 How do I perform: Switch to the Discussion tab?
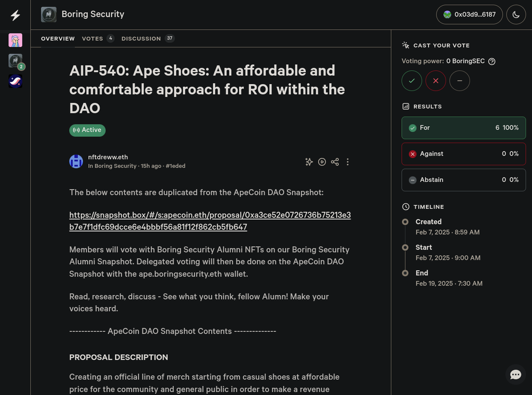click(148, 39)
